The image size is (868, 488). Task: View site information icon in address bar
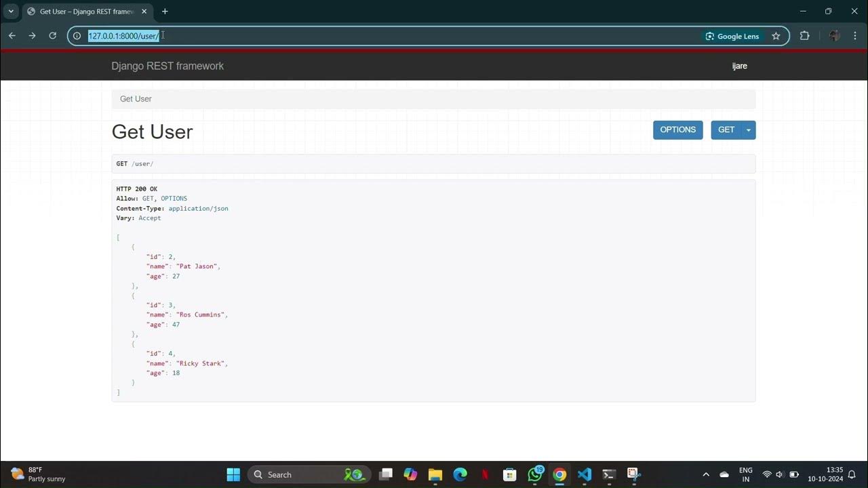(77, 36)
